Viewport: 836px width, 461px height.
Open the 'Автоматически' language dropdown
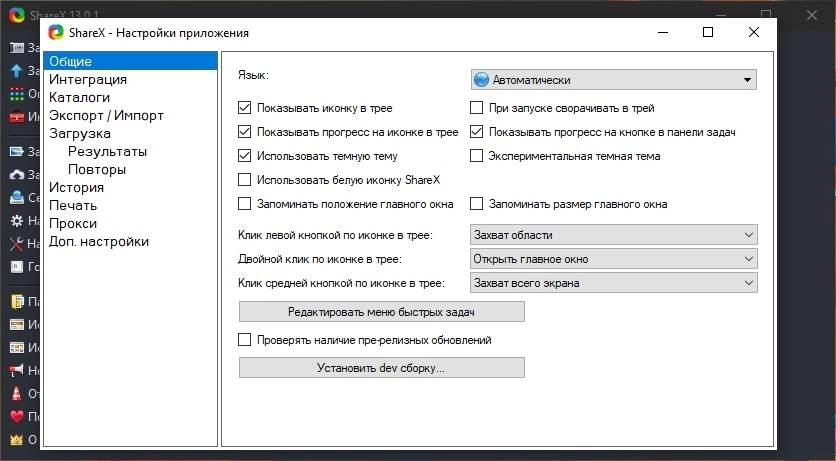(613, 80)
